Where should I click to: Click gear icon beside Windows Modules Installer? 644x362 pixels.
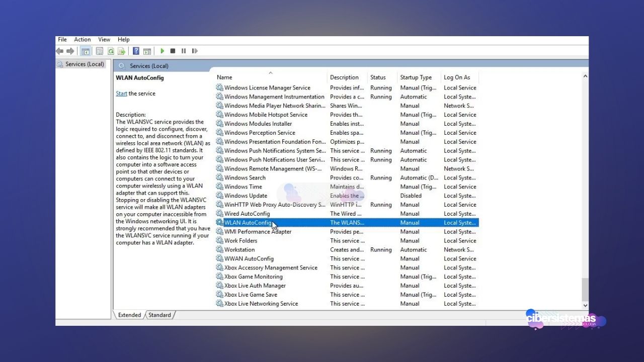click(x=219, y=124)
